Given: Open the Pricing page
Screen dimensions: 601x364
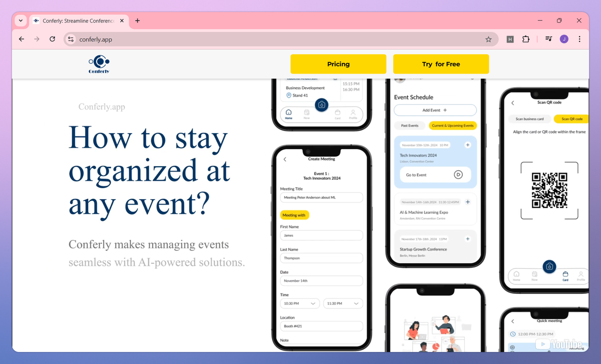Looking at the screenshot, I should (339, 64).
